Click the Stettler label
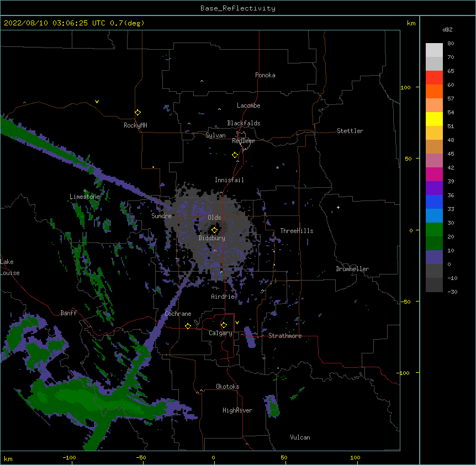The image size is (476, 465). click(x=350, y=131)
